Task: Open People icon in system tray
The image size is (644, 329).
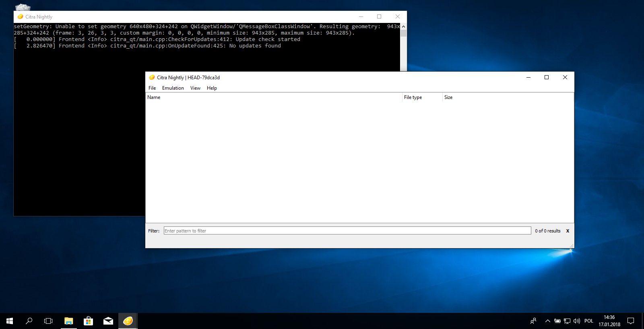Action: [533, 321]
